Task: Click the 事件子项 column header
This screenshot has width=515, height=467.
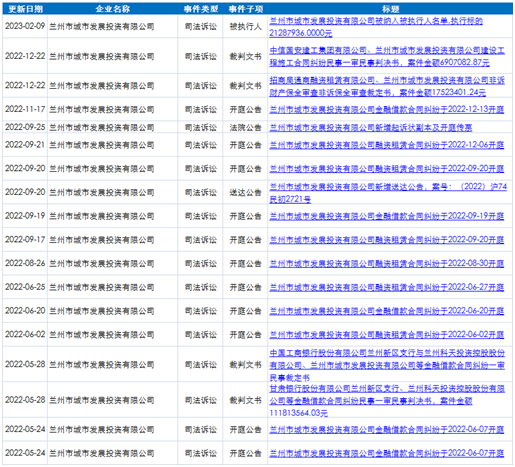Action: tap(246, 9)
